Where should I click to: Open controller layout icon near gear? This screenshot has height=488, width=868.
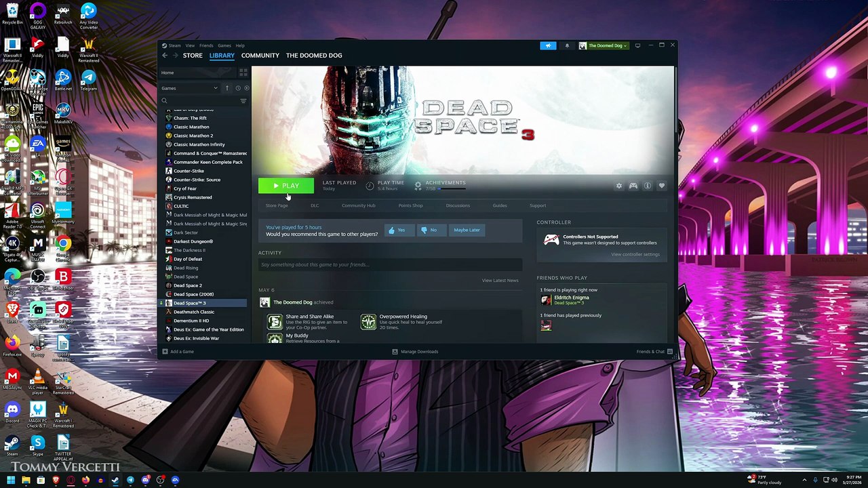633,186
